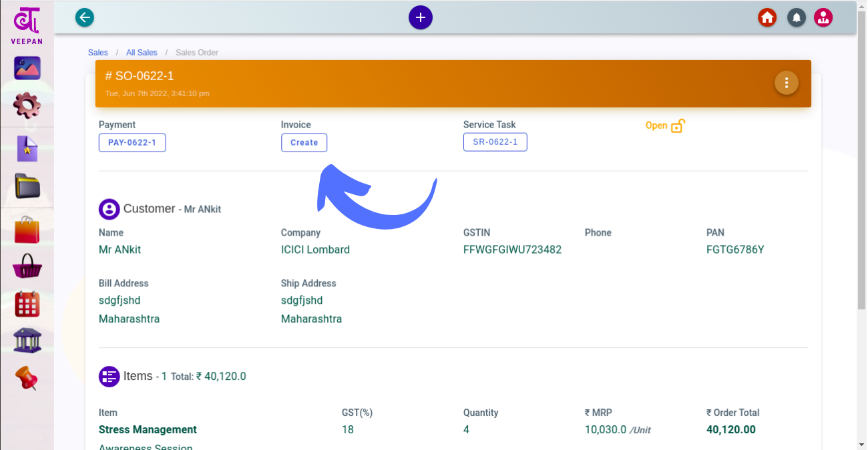Viewport: 868px width, 450px height.
Task: Open the bank building sidebar icon
Action: pos(27,341)
